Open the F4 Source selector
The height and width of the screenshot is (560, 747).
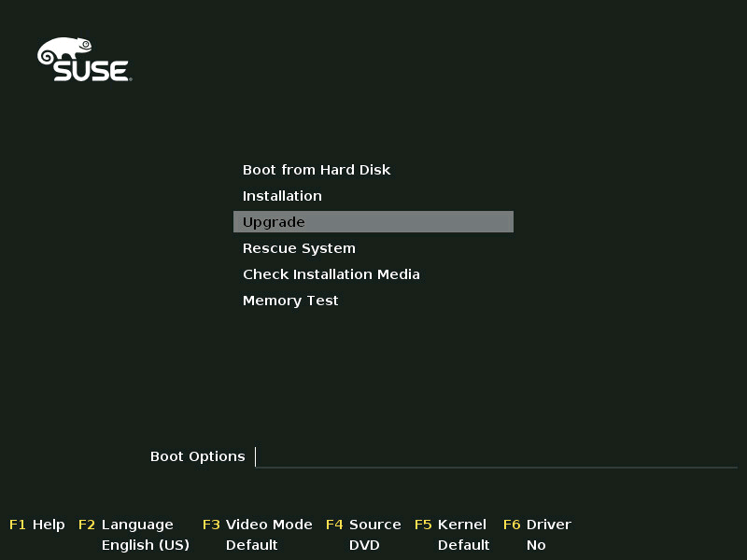tap(364, 525)
